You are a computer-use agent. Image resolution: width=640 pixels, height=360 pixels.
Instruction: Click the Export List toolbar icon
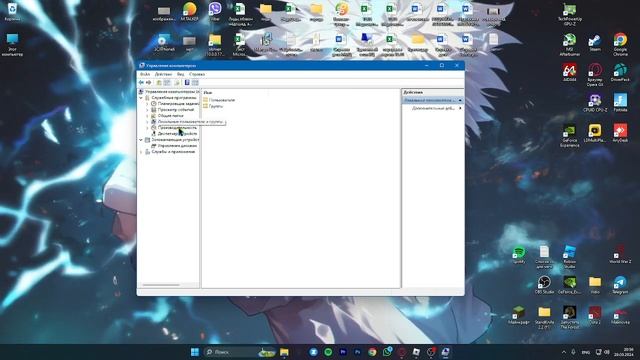[x=177, y=82]
